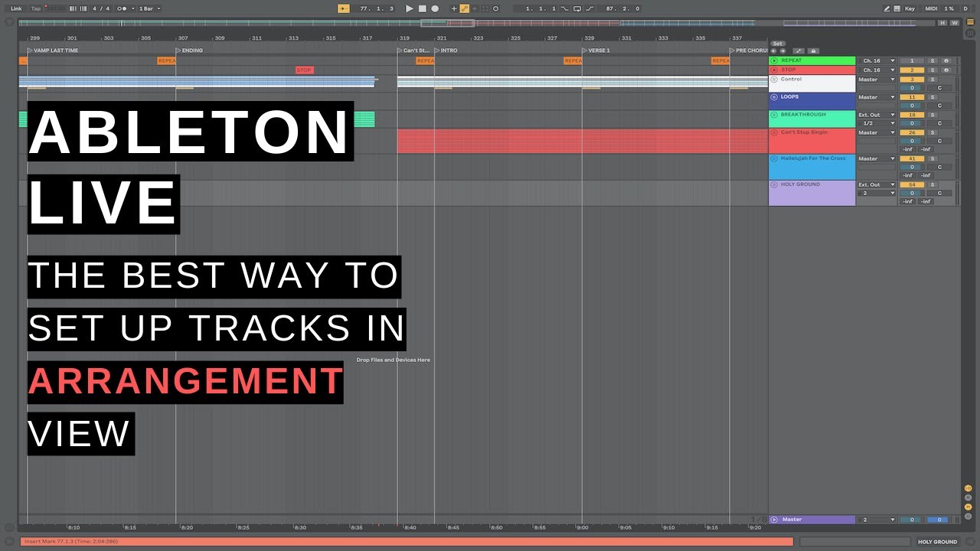Toggle the metronome icon
The image size is (980, 551).
point(122,8)
